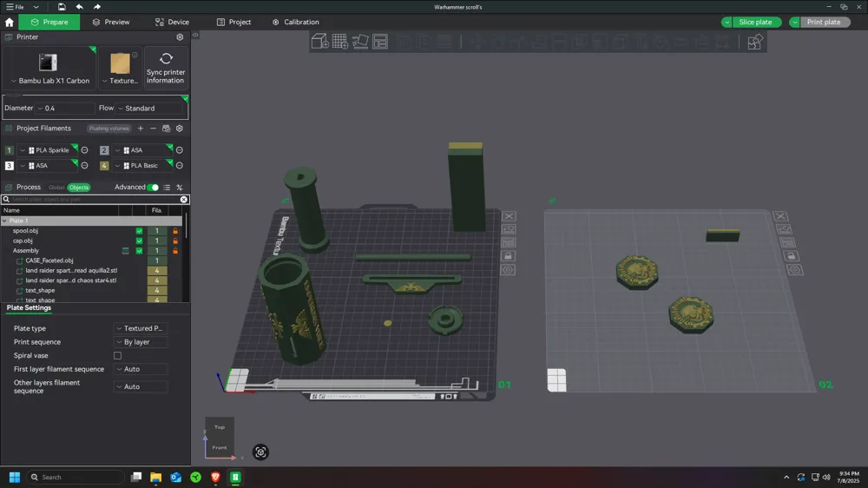Sync filaments with AMS icon
Screen dimensions: 868x488
tap(166, 129)
